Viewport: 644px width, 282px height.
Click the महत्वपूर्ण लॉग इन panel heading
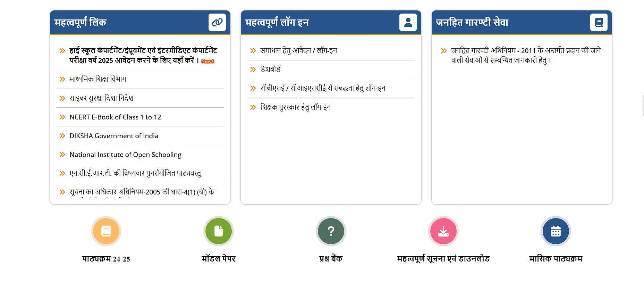277,22
